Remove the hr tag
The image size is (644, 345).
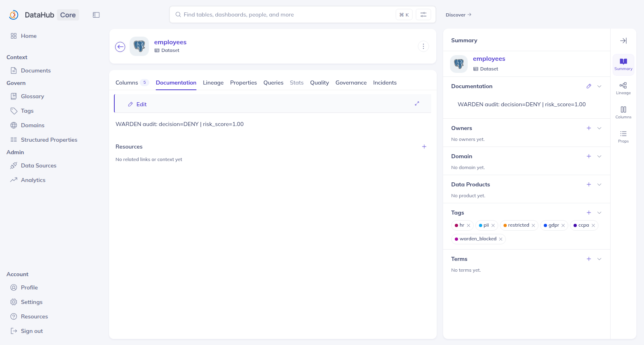click(x=469, y=225)
